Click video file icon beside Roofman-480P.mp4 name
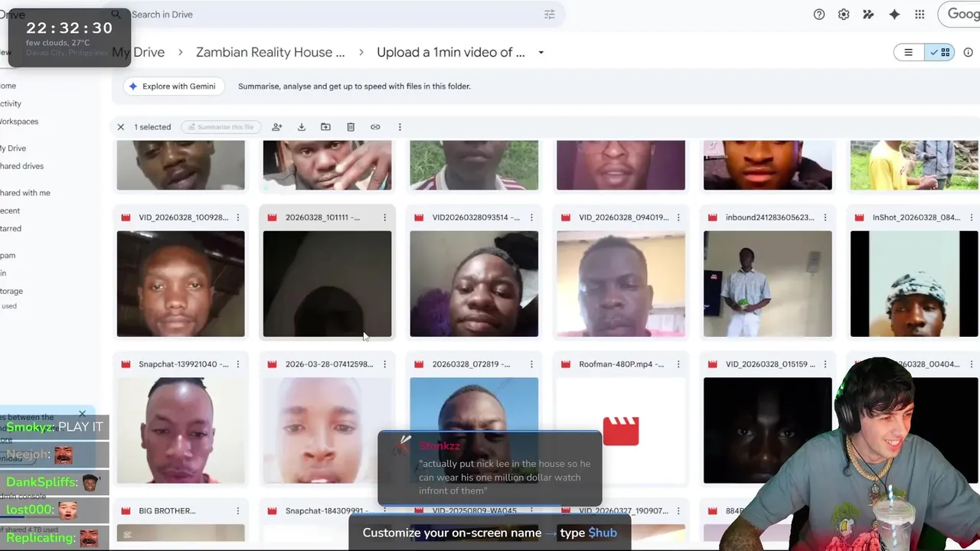This screenshot has width=980, height=551. (x=566, y=364)
